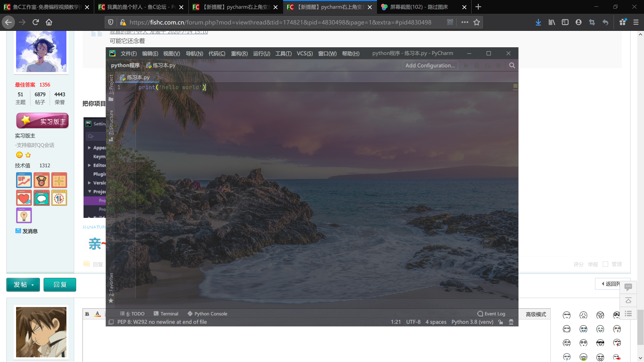Toggle tool windows quick access icon
The width and height of the screenshot is (644, 362).
pyautogui.click(x=111, y=322)
